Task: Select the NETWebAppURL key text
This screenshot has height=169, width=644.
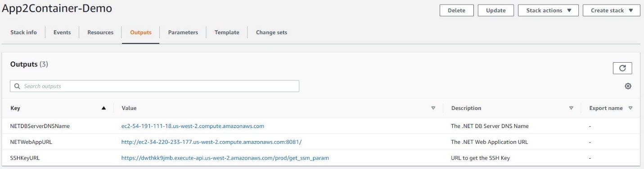Action: pos(31,142)
